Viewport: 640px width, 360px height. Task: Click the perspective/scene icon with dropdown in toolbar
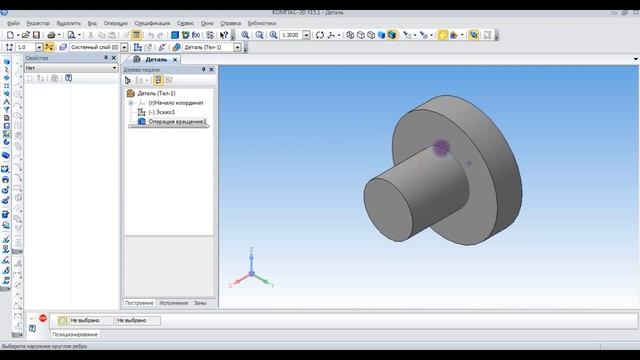[x=453, y=35]
